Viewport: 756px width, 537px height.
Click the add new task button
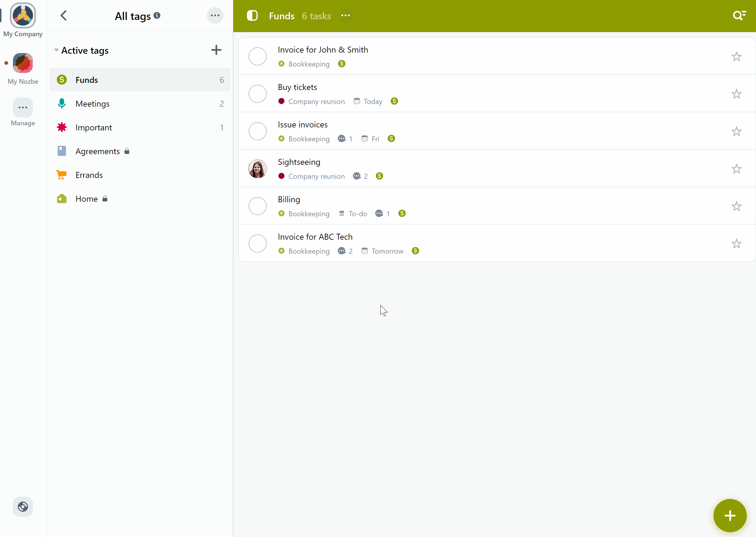(729, 515)
